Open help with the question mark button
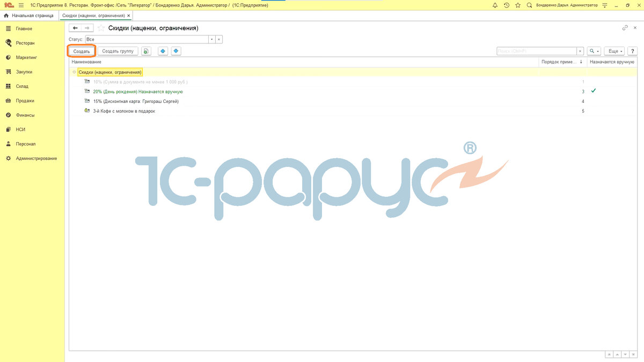644x362 pixels. (x=633, y=51)
